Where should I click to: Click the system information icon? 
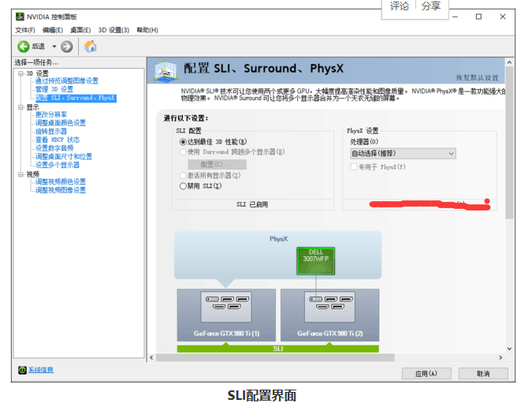click(22, 370)
